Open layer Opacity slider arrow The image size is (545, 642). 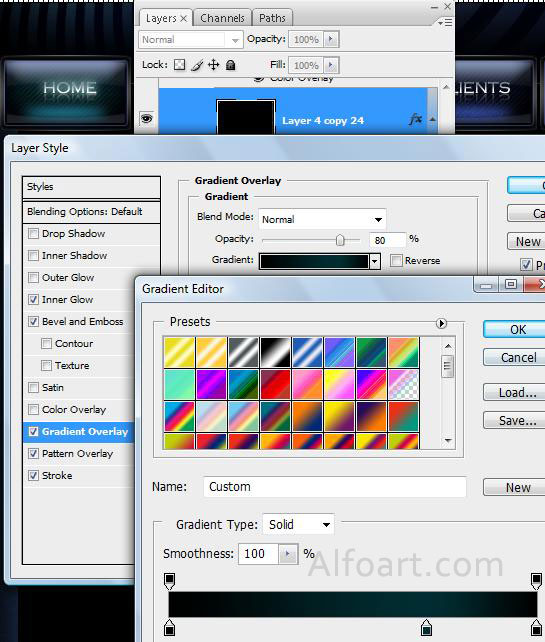click(x=331, y=39)
